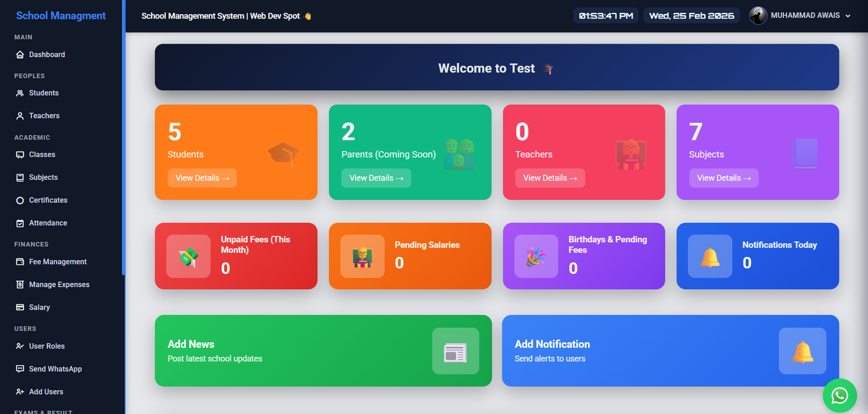Open the Add News card
This screenshot has height=414, width=868.
pos(323,351)
